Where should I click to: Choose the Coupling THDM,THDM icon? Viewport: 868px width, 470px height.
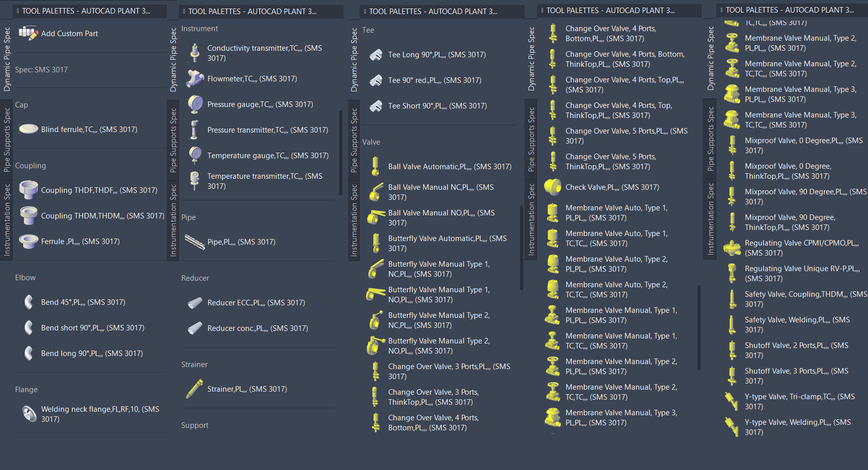click(29, 215)
